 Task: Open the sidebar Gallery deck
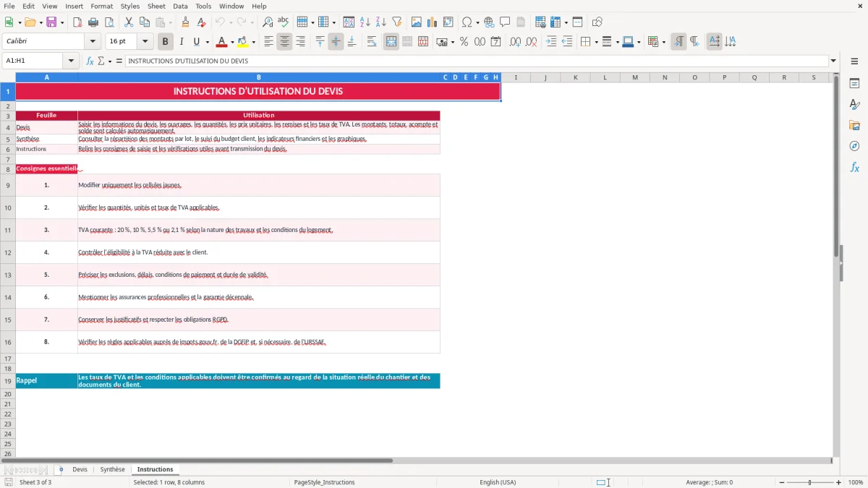point(854,126)
